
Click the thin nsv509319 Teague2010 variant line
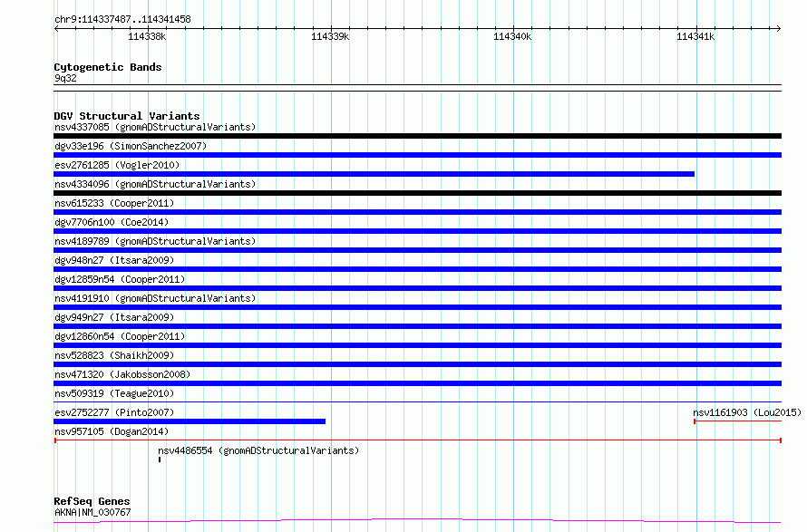[x=417, y=401]
